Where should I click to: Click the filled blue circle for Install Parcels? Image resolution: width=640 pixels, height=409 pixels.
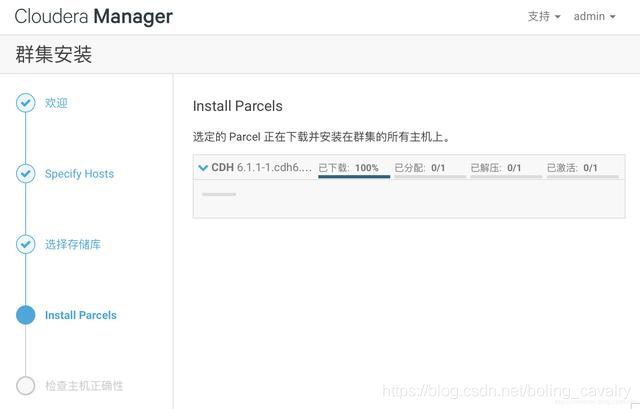(x=25, y=315)
